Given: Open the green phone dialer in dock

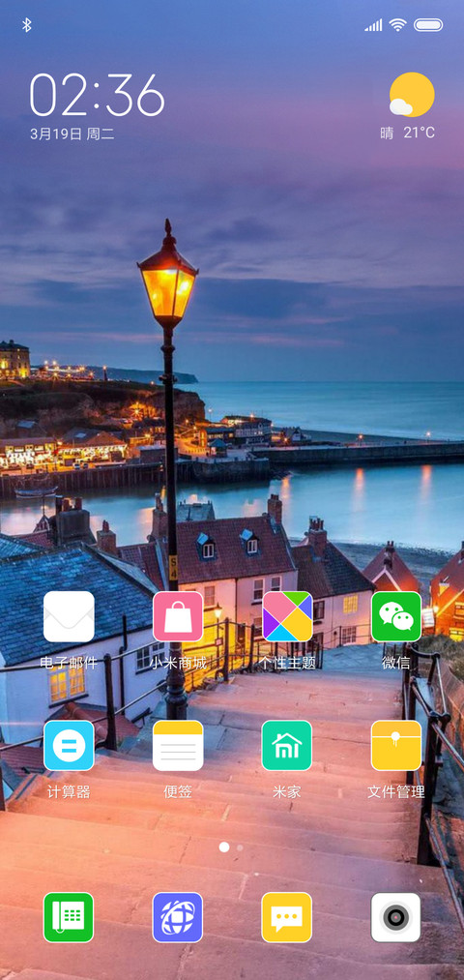Looking at the screenshot, I should (69, 917).
